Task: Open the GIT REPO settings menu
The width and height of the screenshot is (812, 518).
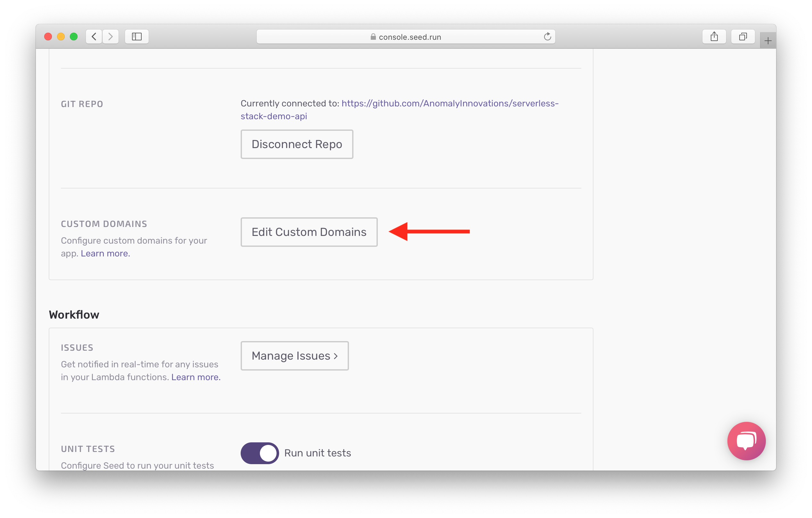Action: coord(83,104)
